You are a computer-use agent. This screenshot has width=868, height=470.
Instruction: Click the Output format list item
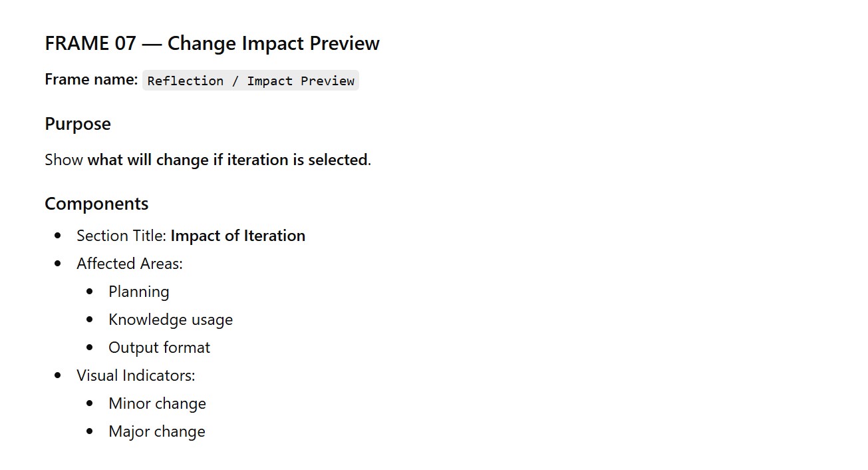(159, 348)
